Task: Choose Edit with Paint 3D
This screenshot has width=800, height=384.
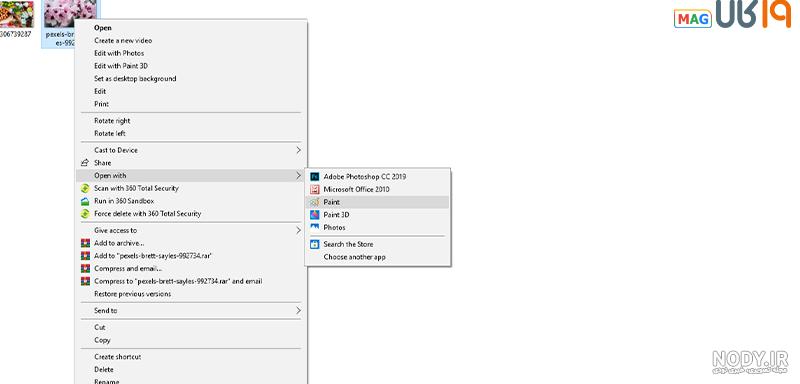Action: click(121, 66)
